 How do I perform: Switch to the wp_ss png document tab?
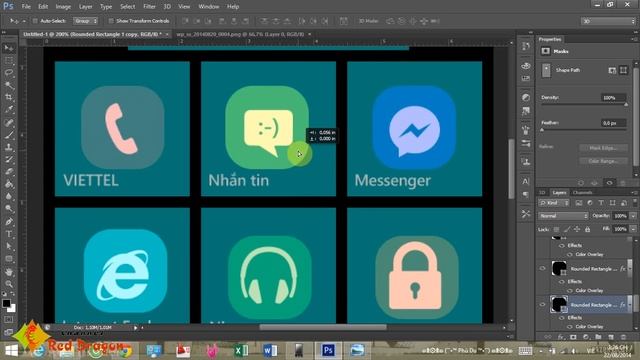240,34
